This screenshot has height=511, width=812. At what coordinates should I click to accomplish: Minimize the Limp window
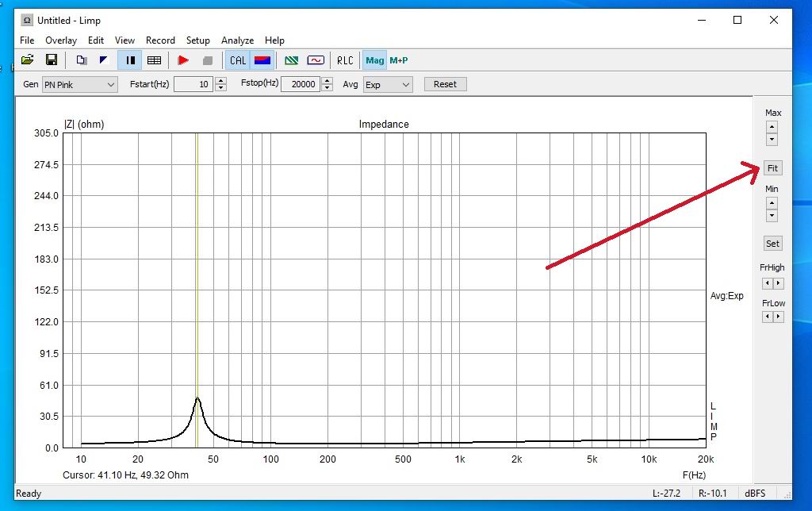click(702, 20)
